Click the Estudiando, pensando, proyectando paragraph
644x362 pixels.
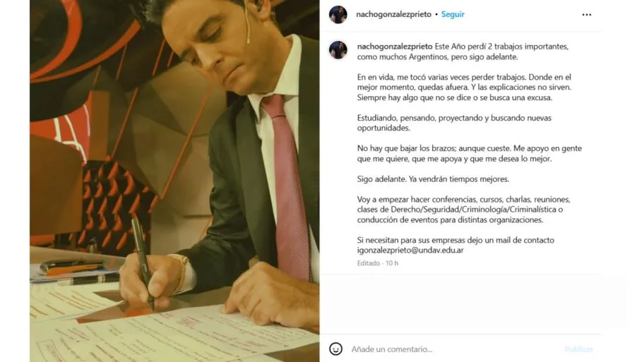click(x=454, y=123)
